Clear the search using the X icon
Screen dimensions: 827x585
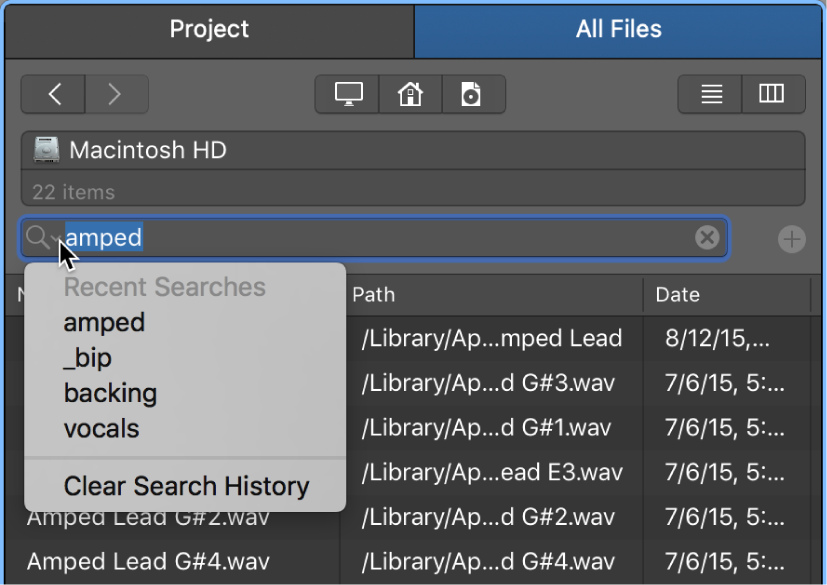708,238
